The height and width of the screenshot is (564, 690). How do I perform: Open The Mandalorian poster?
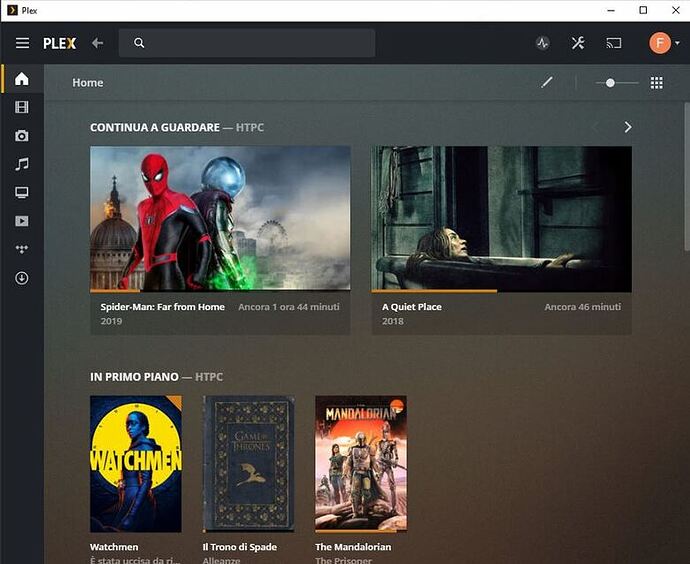[361, 464]
